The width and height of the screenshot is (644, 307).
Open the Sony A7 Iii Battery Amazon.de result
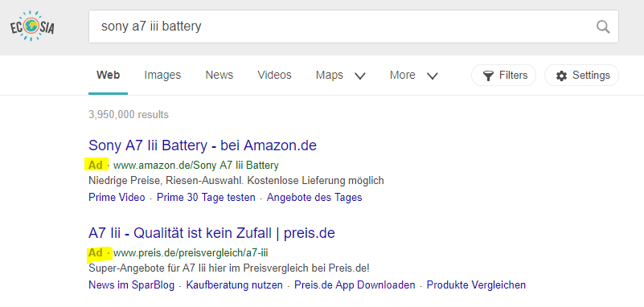[203, 145]
